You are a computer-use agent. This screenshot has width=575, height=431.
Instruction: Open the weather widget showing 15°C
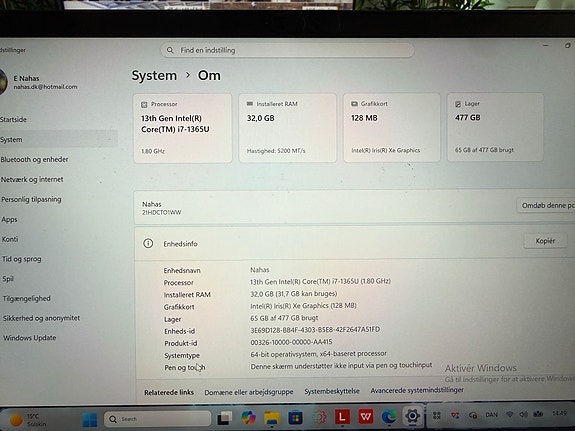pos(28,420)
